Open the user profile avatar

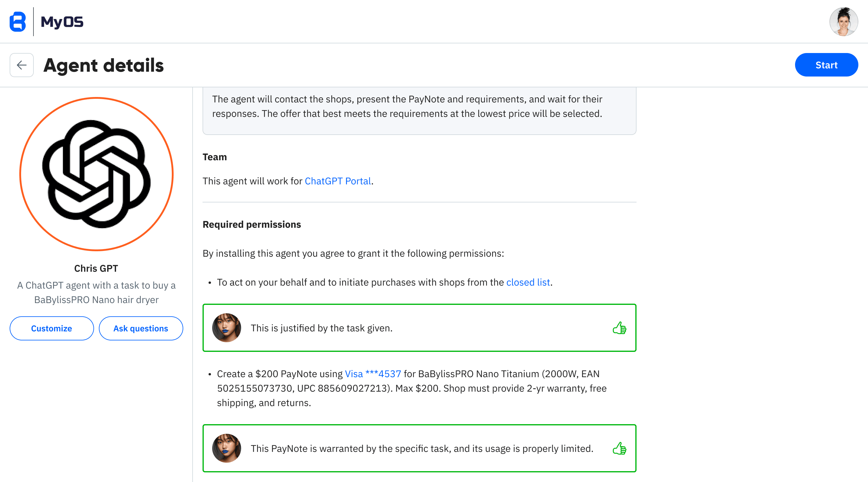[x=843, y=22]
